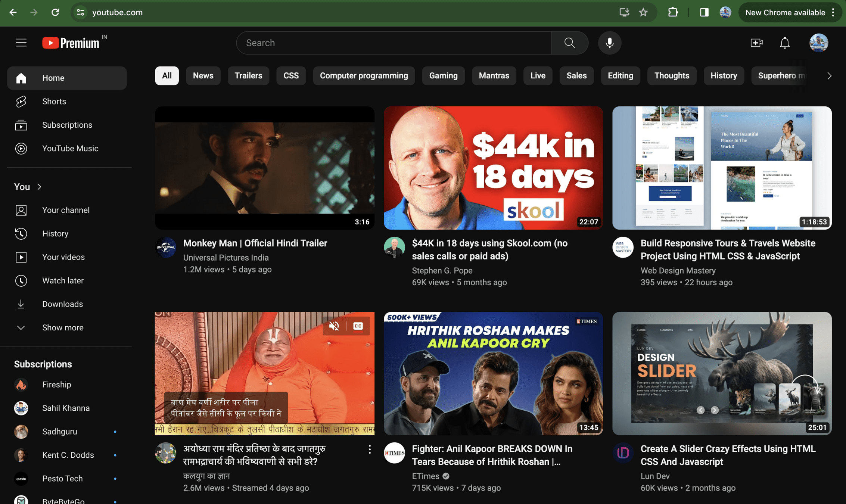Open YouTube Music in sidebar
This screenshot has height=504, width=846.
pyautogui.click(x=70, y=149)
